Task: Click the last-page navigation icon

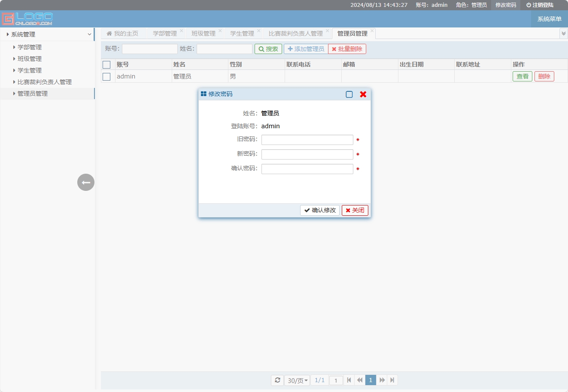Action: 392,380
